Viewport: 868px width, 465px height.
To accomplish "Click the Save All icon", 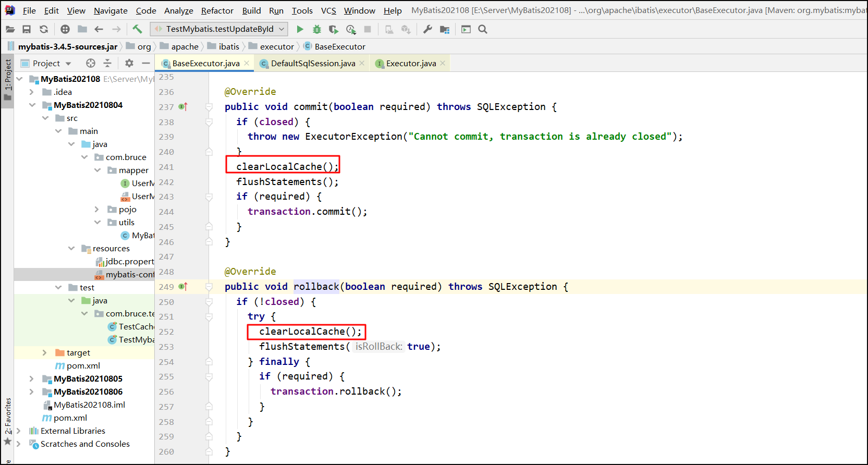I will coord(27,29).
